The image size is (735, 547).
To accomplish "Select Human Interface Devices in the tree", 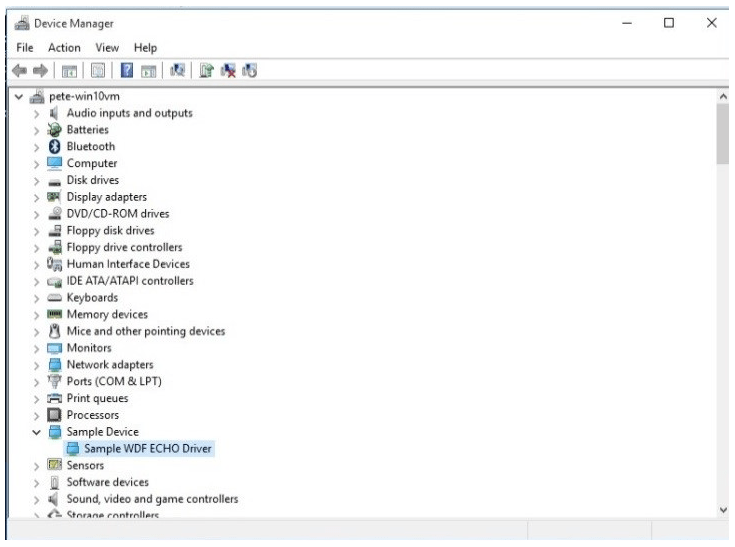I will [127, 264].
